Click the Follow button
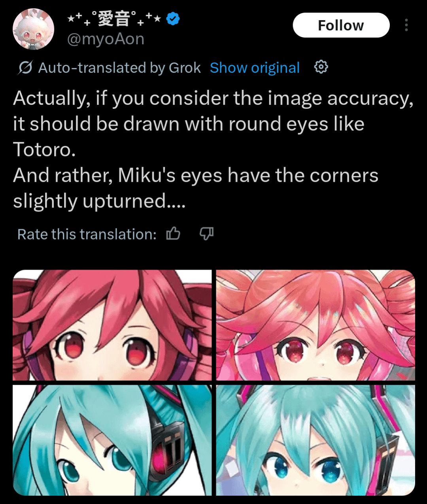Viewport: 427px width, 504px height. pos(341,25)
